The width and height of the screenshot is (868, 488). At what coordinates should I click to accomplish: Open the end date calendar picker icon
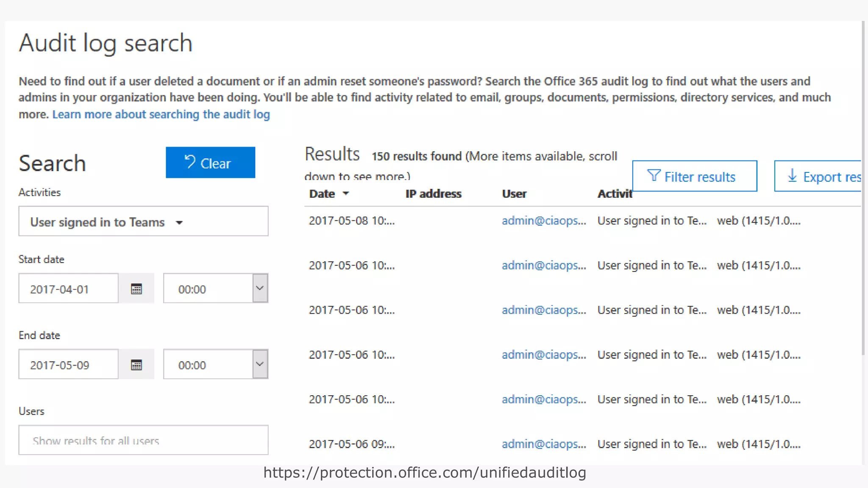click(x=136, y=365)
